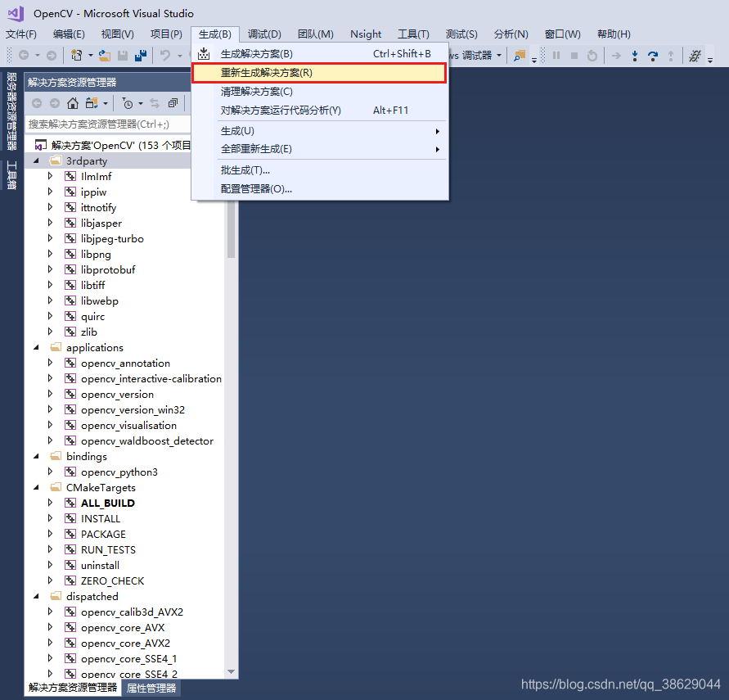Open the Server Explorer side tab
Image resolution: width=729 pixels, height=700 pixels.
click(x=11, y=111)
